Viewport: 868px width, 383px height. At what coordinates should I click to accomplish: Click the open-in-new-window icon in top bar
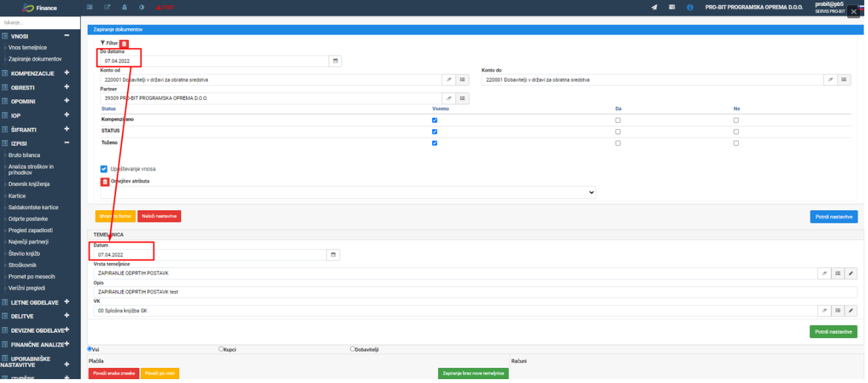tap(107, 7)
